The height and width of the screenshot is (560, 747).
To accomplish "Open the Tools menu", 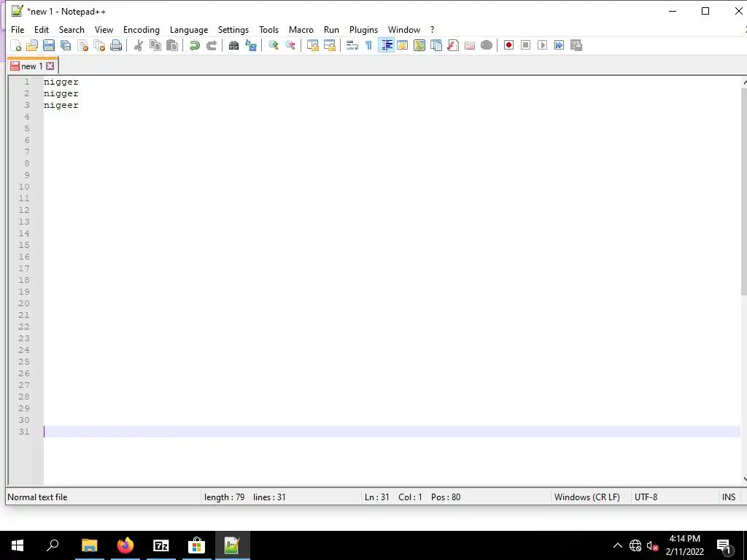I will coord(268,29).
